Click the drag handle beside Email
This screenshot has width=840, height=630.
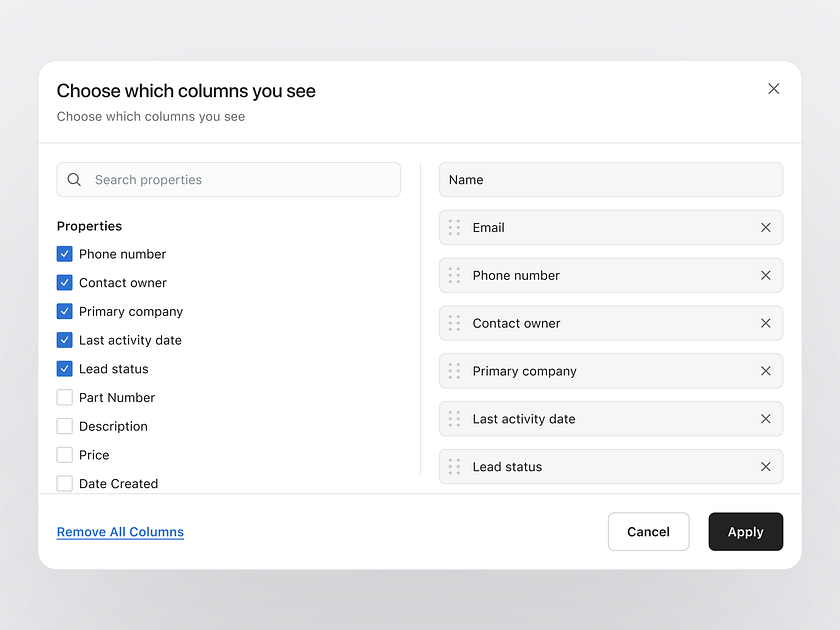pyautogui.click(x=456, y=227)
